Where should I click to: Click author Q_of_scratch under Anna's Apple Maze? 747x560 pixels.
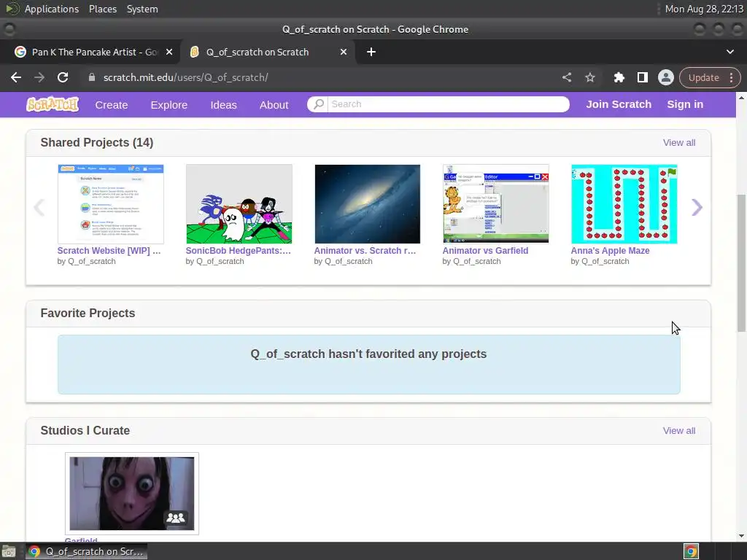tap(605, 261)
